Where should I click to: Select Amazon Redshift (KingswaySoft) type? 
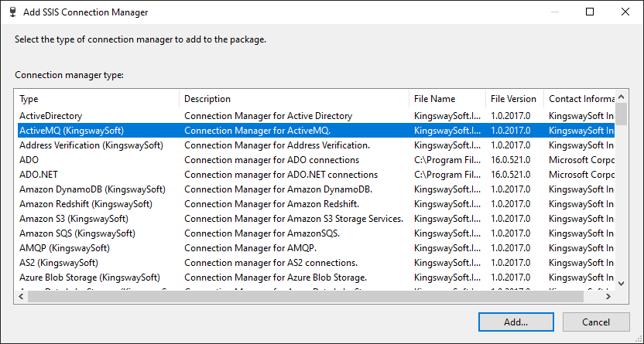86,204
